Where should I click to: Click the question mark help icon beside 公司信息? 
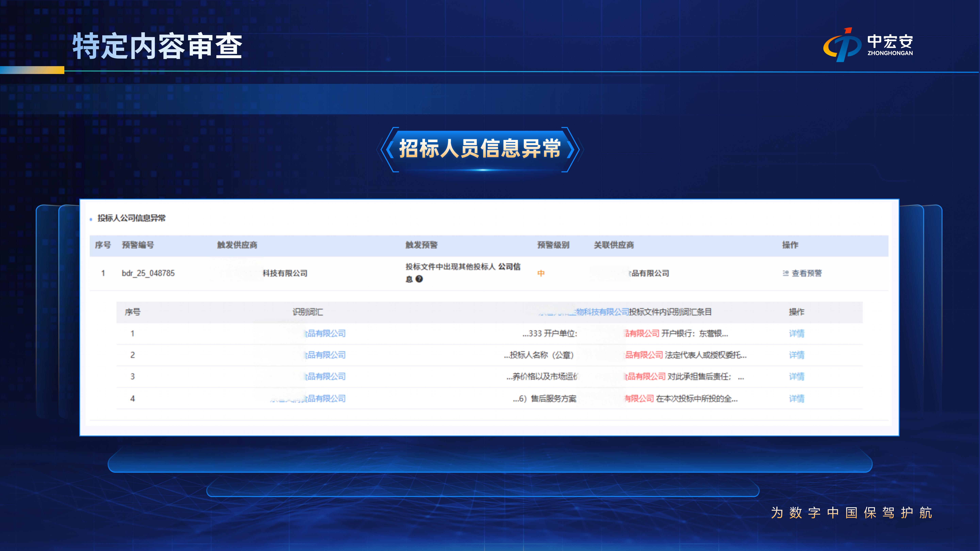point(419,279)
